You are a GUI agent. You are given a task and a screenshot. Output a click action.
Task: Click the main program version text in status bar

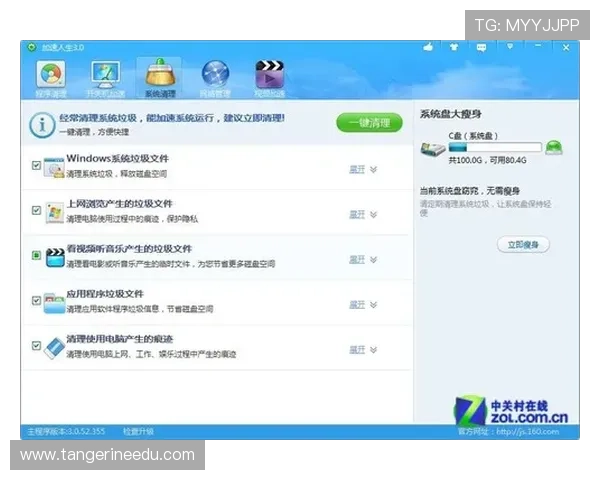pyautogui.click(x=66, y=432)
